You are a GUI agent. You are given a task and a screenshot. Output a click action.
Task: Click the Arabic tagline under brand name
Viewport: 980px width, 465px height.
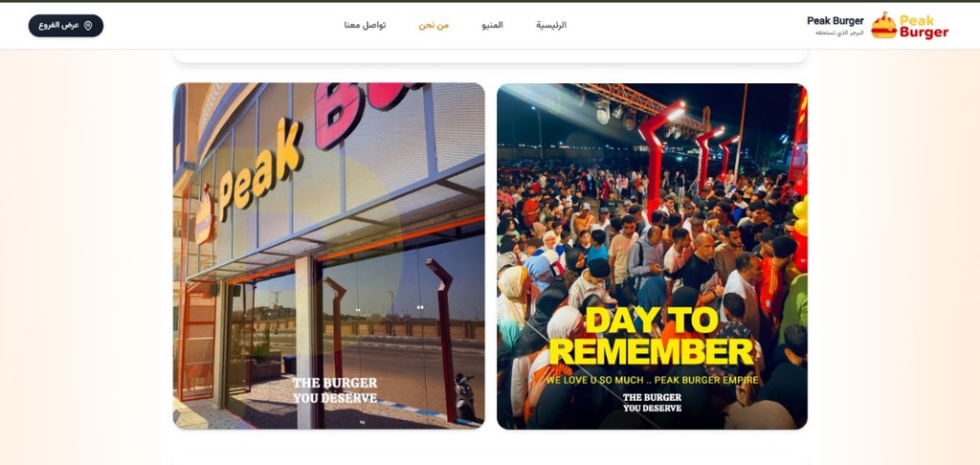[x=839, y=33]
